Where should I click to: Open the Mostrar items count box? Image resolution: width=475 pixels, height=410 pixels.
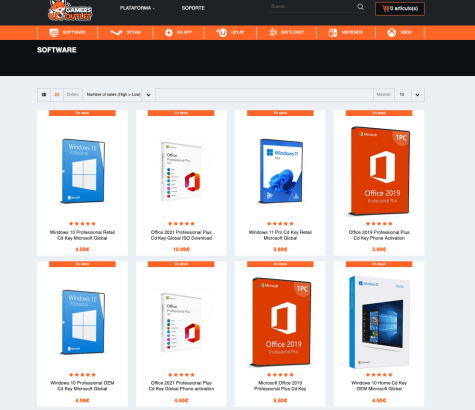(403, 95)
